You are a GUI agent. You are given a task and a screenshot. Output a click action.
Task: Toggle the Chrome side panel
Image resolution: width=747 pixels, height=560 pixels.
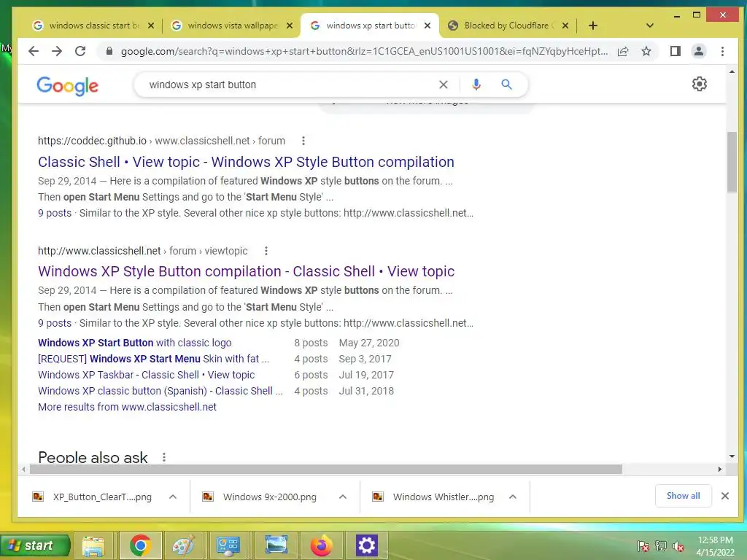click(675, 51)
